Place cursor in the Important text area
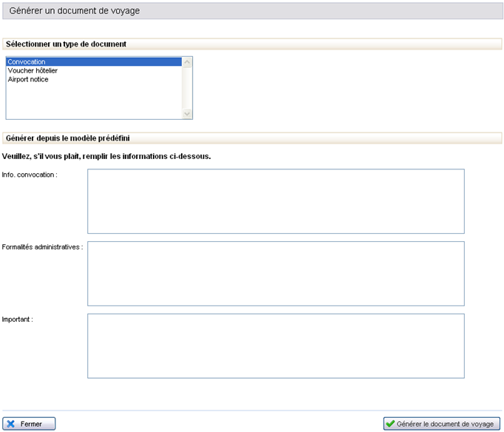The height and width of the screenshot is (432, 504). (x=276, y=345)
